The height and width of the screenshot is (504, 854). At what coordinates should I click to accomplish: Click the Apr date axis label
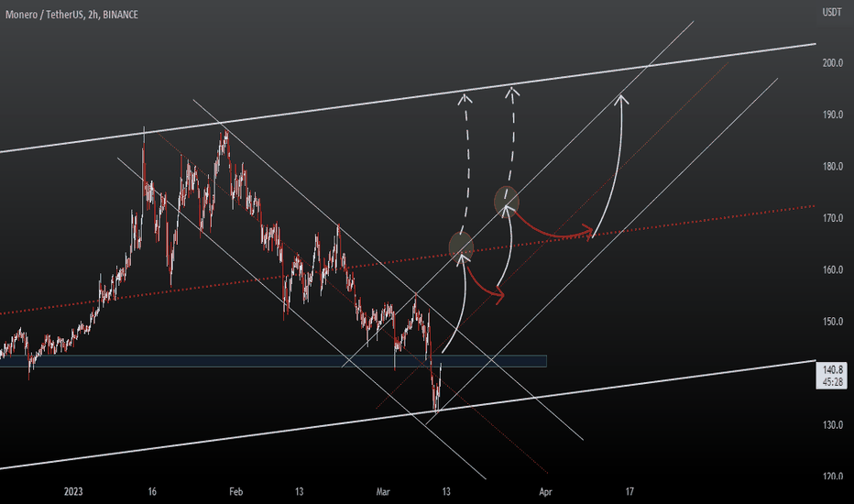[545, 491]
